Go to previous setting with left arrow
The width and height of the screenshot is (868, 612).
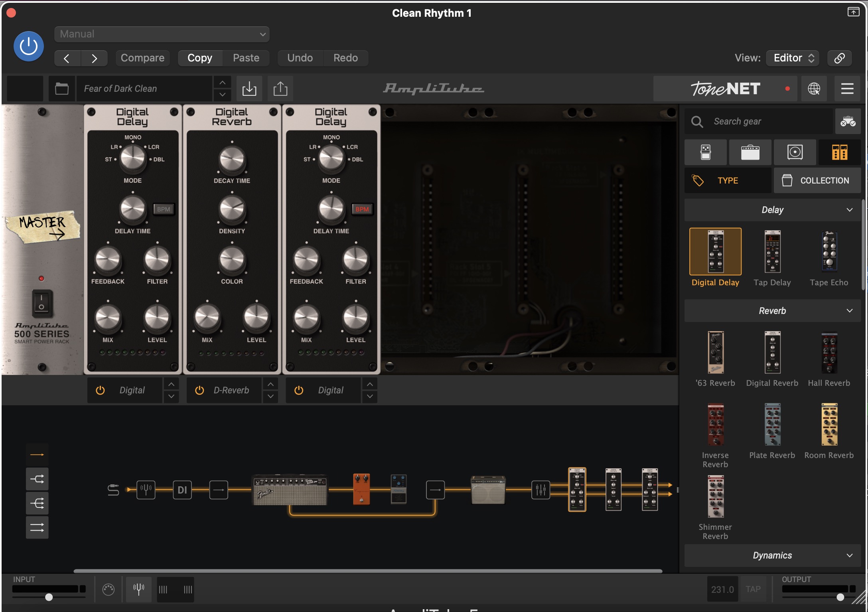[x=67, y=59]
